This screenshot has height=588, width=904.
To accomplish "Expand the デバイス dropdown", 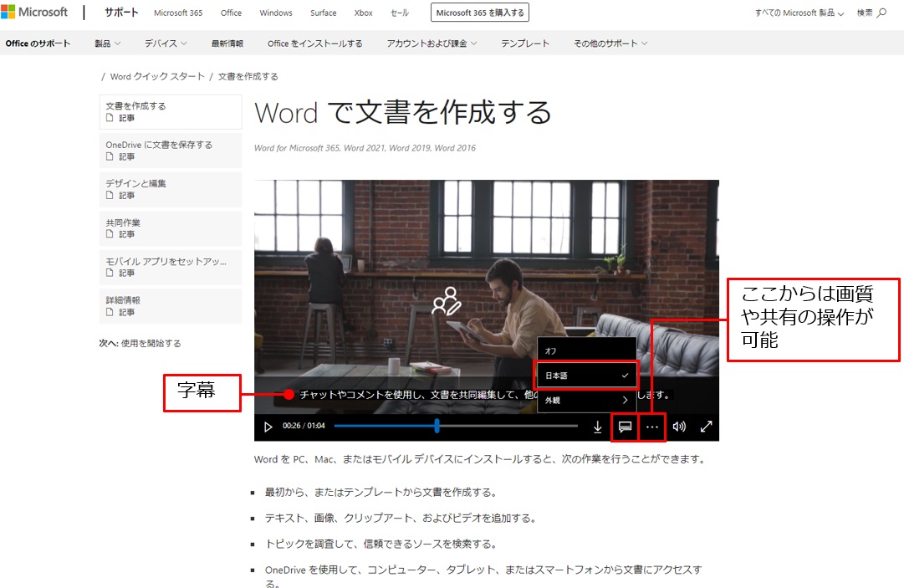I will click(x=166, y=43).
